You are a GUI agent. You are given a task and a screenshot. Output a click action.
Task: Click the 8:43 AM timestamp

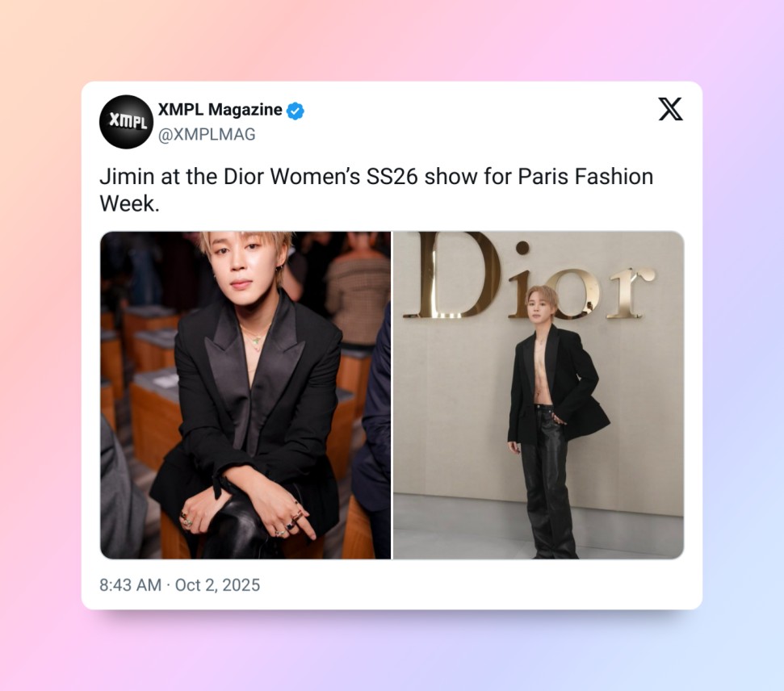130,585
